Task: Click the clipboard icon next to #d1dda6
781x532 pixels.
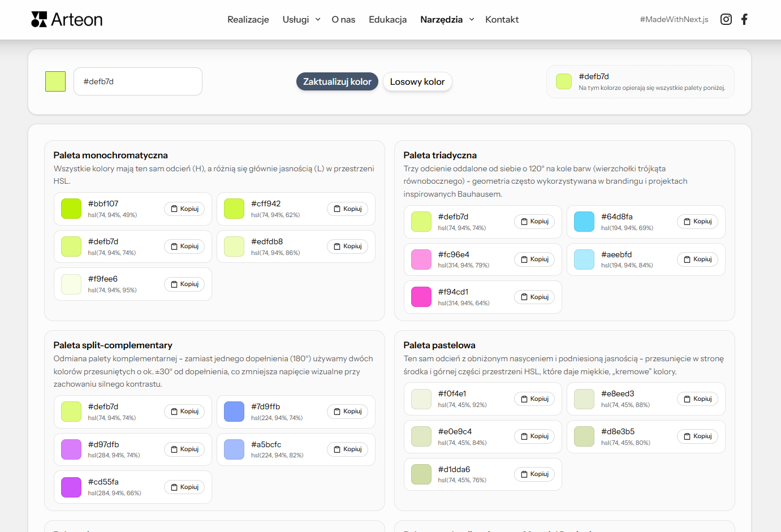Action: point(524,474)
